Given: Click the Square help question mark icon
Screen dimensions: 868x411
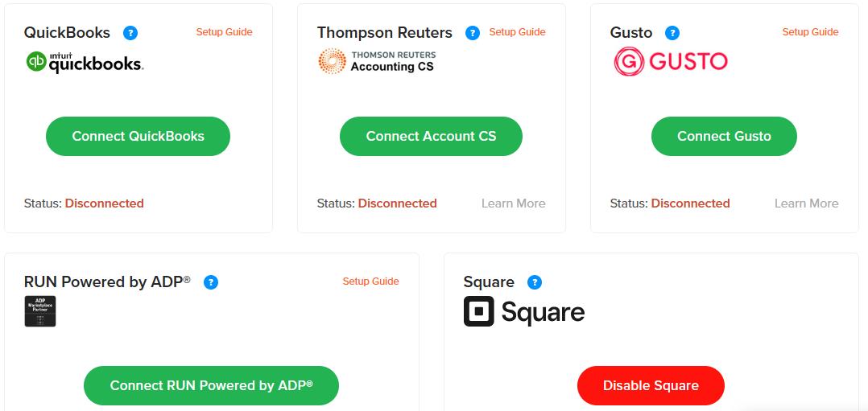Looking at the screenshot, I should 534,282.
